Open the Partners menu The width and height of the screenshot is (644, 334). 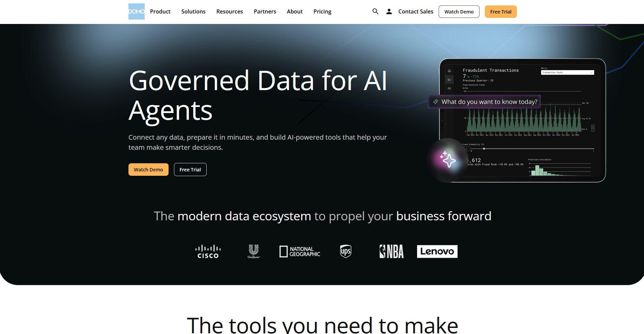[265, 11]
